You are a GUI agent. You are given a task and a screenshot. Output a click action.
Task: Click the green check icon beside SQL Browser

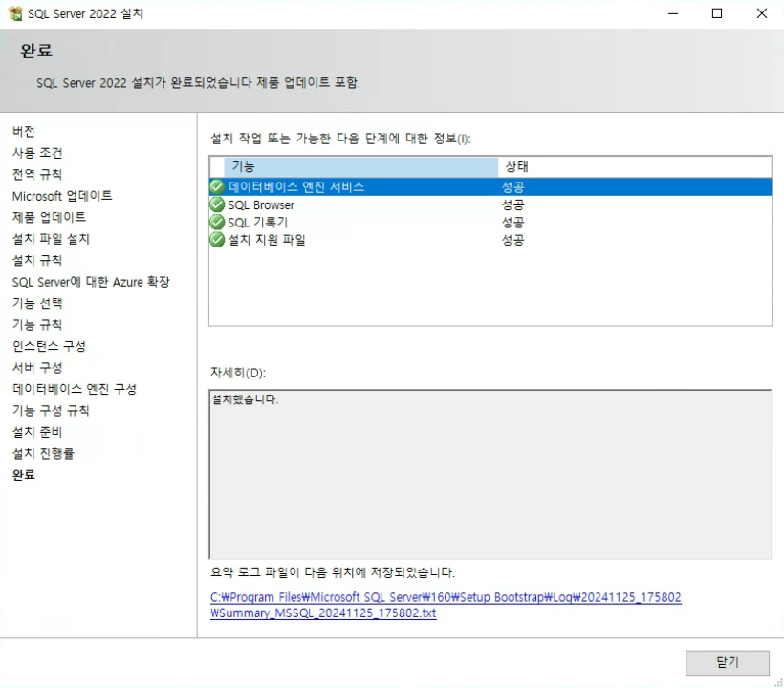point(217,204)
